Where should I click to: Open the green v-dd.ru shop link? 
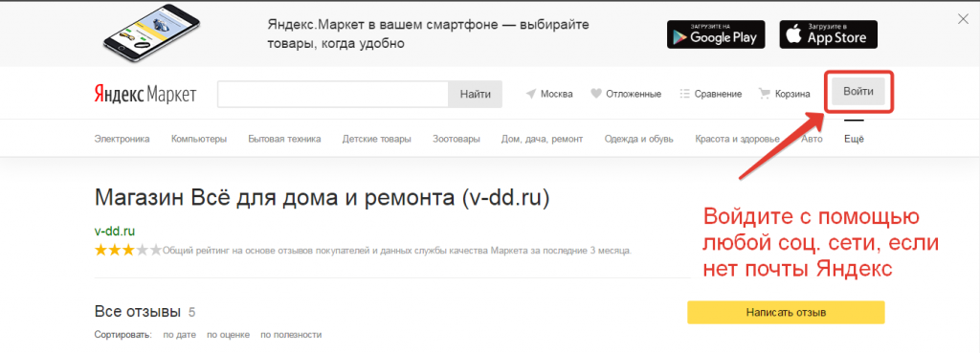(115, 232)
